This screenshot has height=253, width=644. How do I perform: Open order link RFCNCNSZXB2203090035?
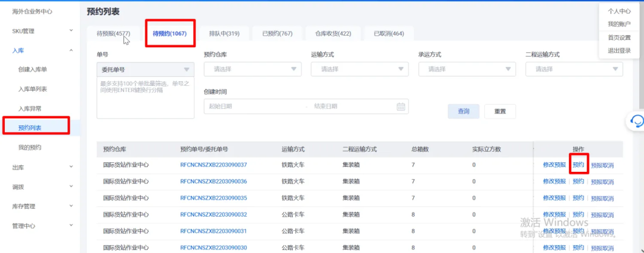point(213,198)
